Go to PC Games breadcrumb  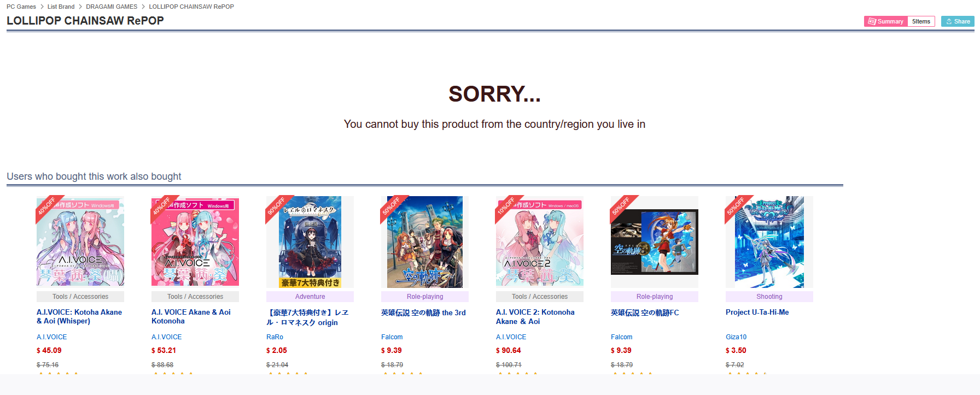coord(21,7)
